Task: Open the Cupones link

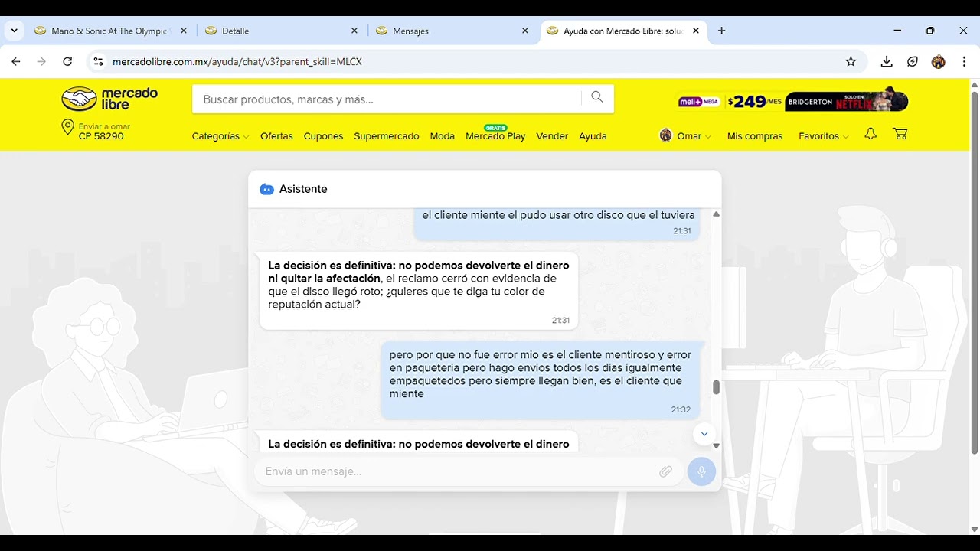Action: [323, 135]
